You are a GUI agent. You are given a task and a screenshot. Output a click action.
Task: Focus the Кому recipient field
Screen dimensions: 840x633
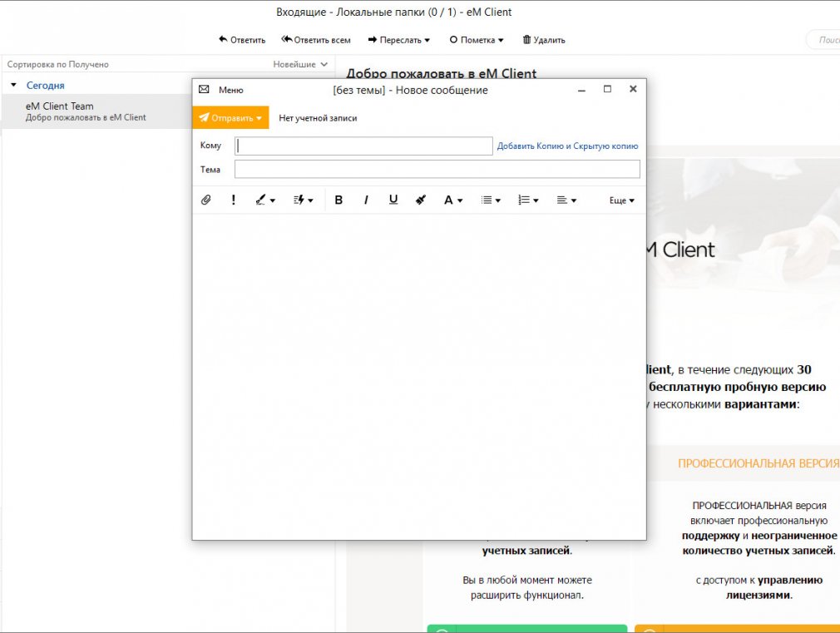[x=363, y=146]
